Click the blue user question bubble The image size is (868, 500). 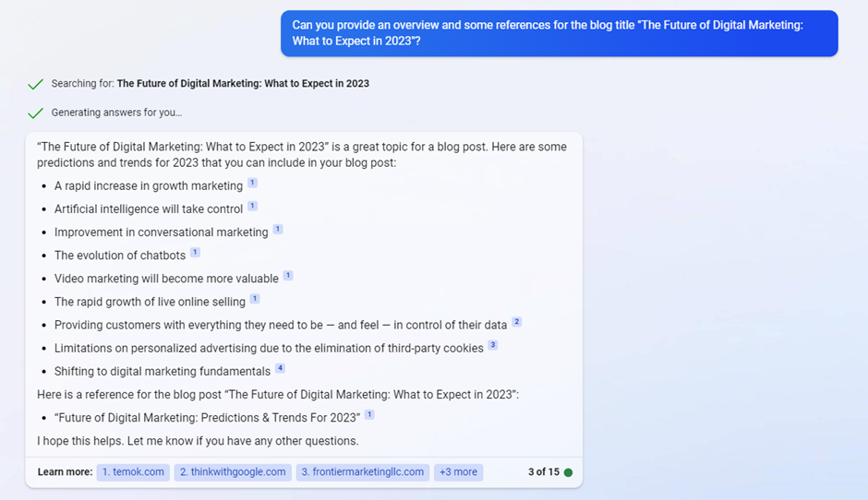(x=559, y=33)
